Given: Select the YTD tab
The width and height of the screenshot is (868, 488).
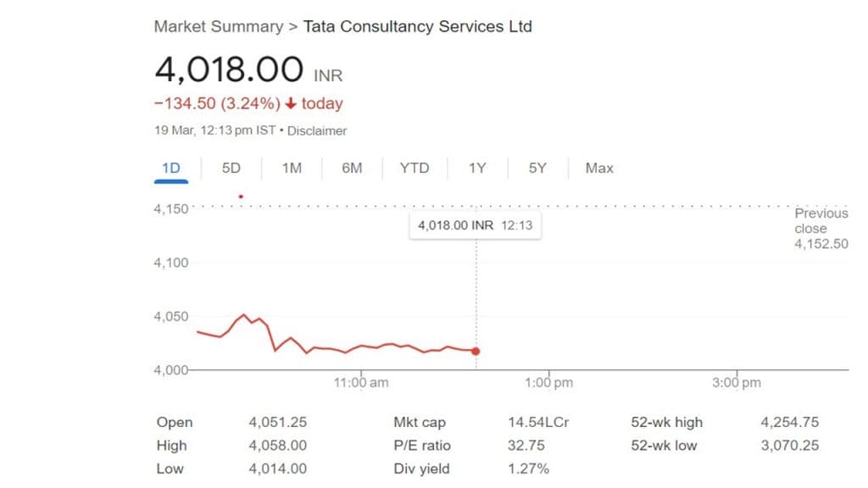Looking at the screenshot, I should tap(415, 168).
